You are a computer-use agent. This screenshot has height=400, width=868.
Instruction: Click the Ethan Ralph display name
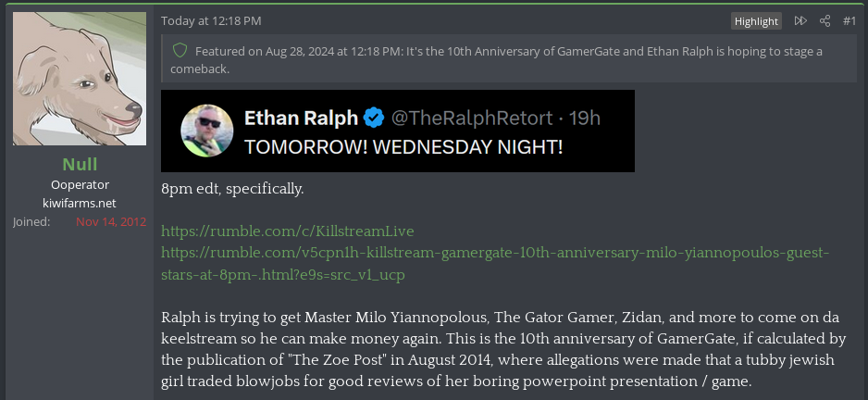coord(301,118)
